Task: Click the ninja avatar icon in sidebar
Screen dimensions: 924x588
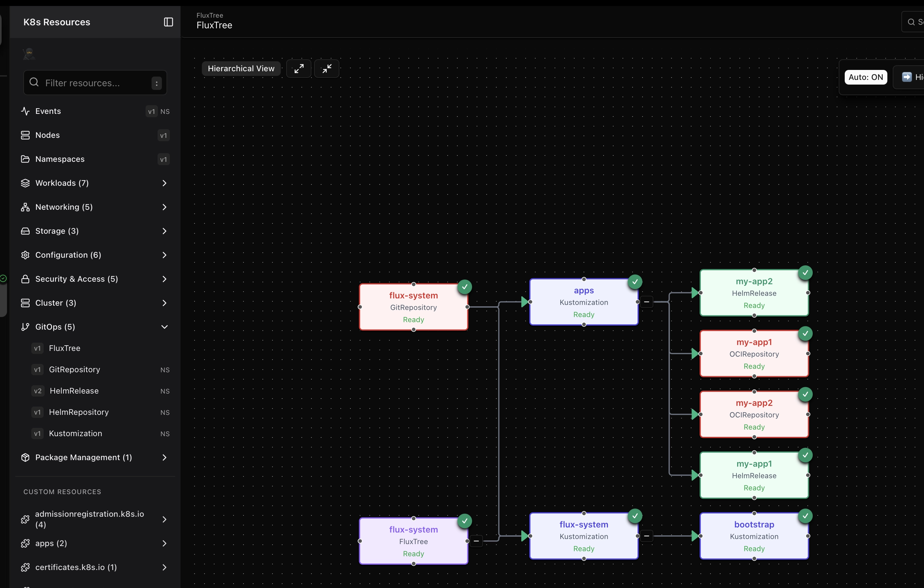Action: 29,54
